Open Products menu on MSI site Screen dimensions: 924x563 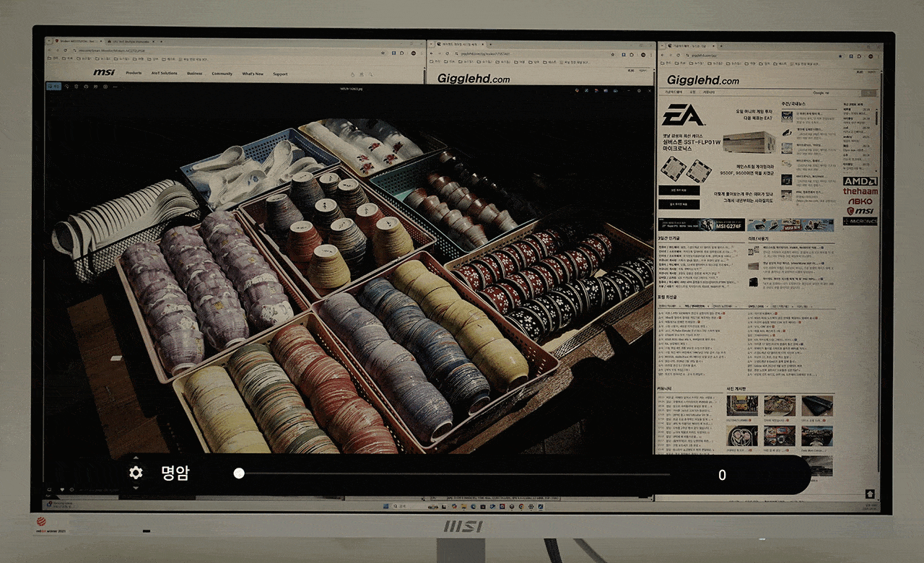[x=134, y=74]
